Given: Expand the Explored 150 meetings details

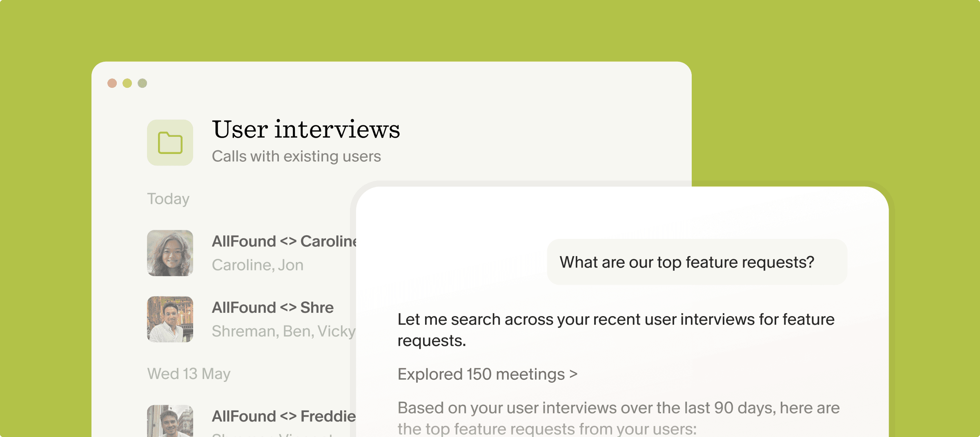Looking at the screenshot, I should tap(488, 374).
